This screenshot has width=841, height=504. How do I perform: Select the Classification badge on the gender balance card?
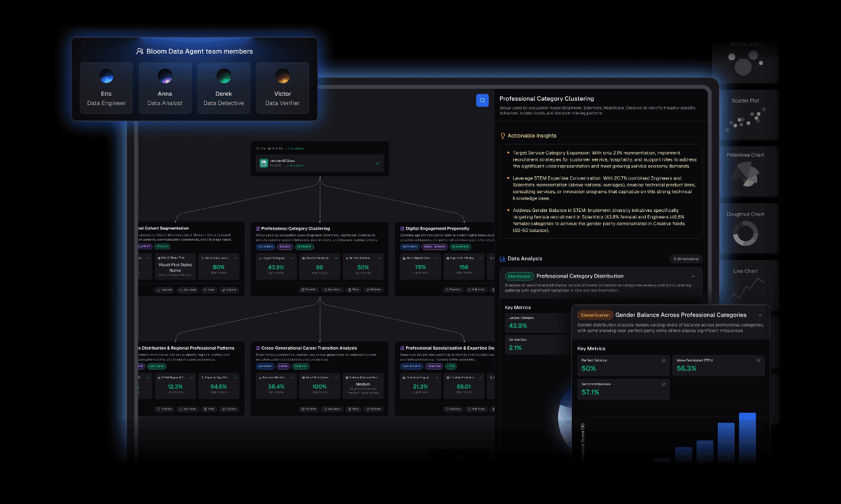[x=594, y=315]
